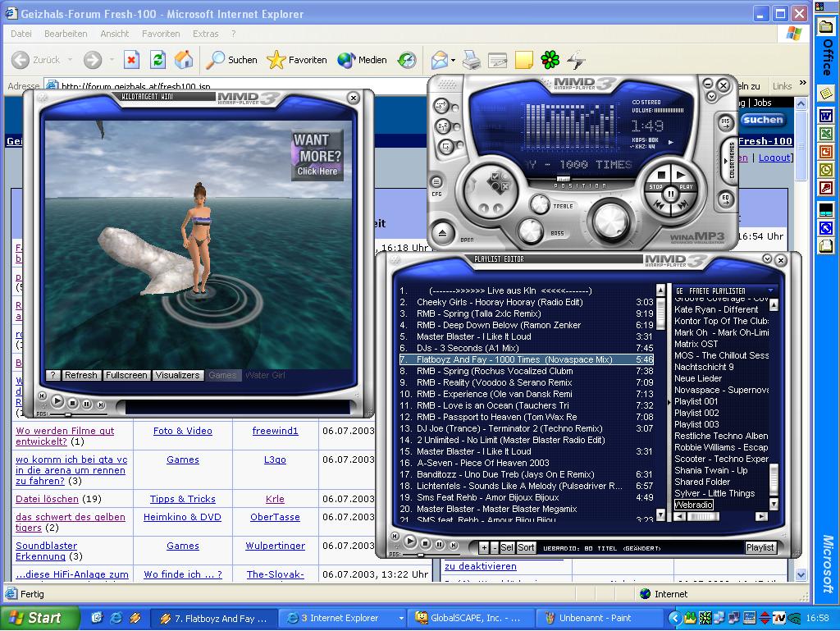Open the Datei menu
The width and height of the screenshot is (840, 631).
[x=21, y=34]
